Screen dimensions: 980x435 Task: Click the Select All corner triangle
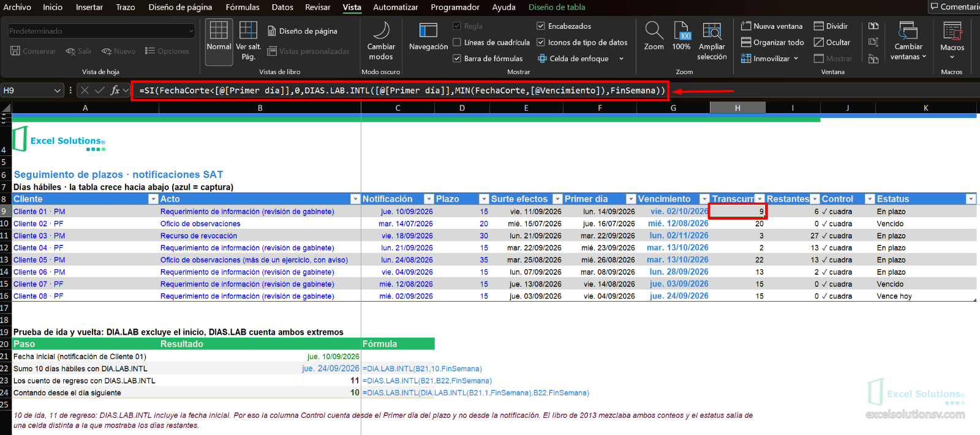pos(6,108)
